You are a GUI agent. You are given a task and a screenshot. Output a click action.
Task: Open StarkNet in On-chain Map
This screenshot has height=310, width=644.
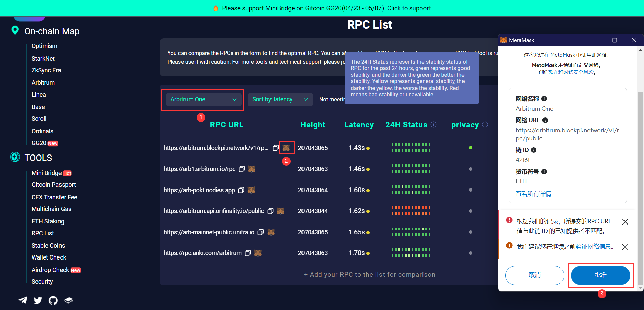point(43,59)
